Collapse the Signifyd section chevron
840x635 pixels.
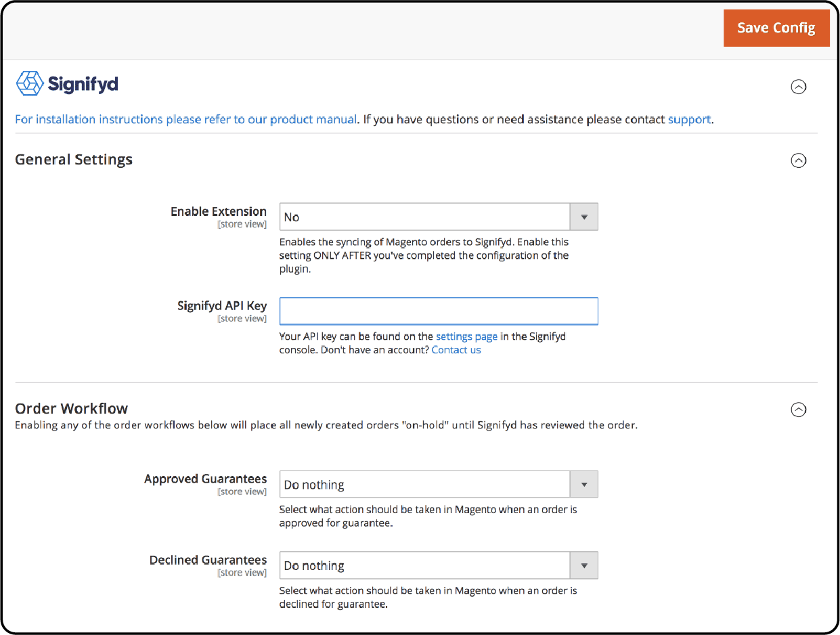pyautogui.click(x=799, y=87)
